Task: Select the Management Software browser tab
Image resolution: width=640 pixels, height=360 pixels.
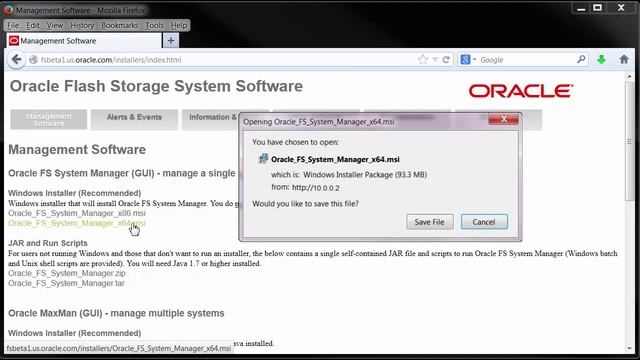Action: pos(83,41)
